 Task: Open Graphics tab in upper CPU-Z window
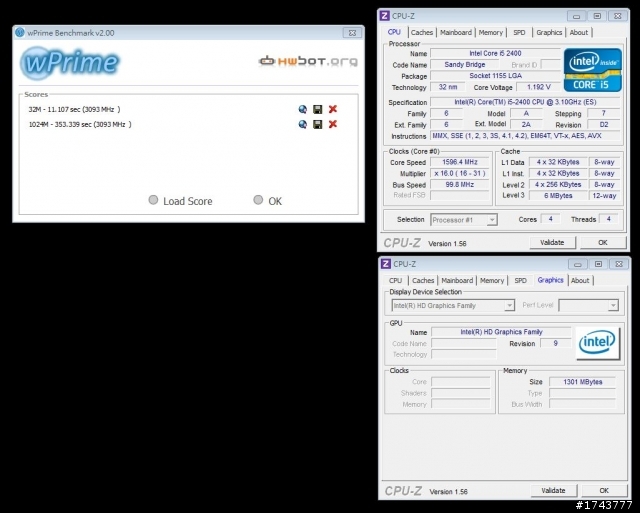click(x=549, y=32)
